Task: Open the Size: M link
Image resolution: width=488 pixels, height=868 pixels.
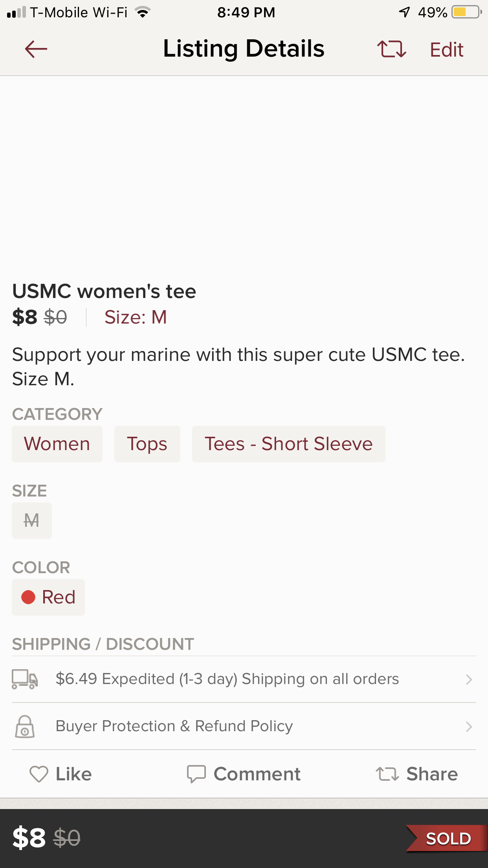Action: coord(136,317)
